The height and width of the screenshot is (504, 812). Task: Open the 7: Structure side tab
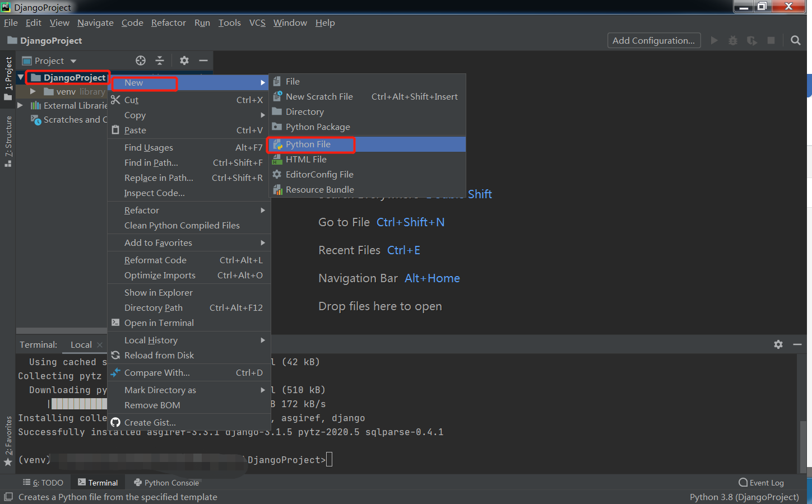(x=8, y=141)
